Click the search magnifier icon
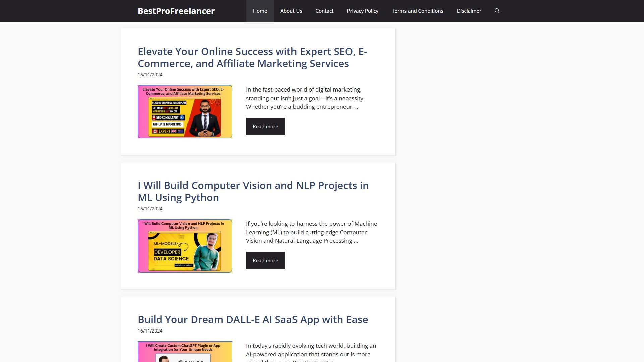Screen dimensions: 644x362 (497, 11)
